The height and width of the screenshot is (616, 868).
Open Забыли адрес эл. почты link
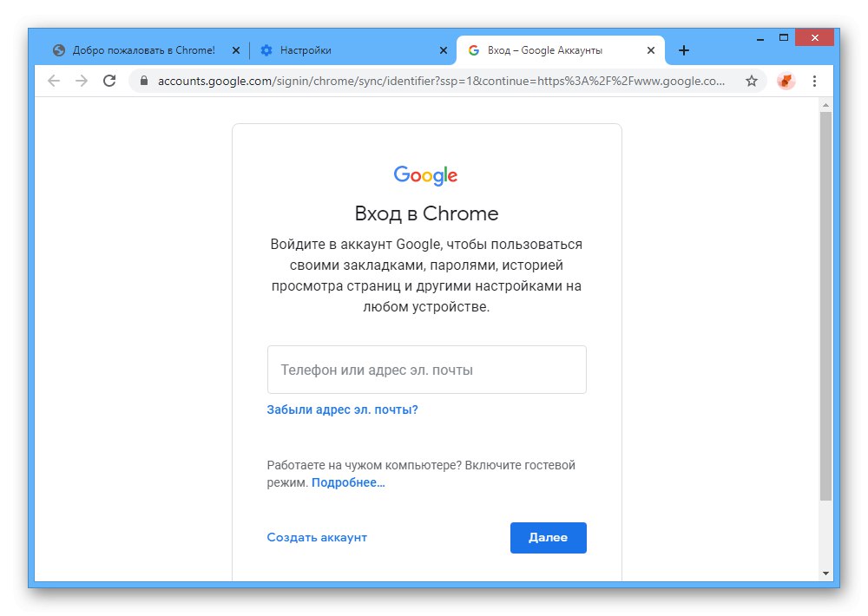342,410
